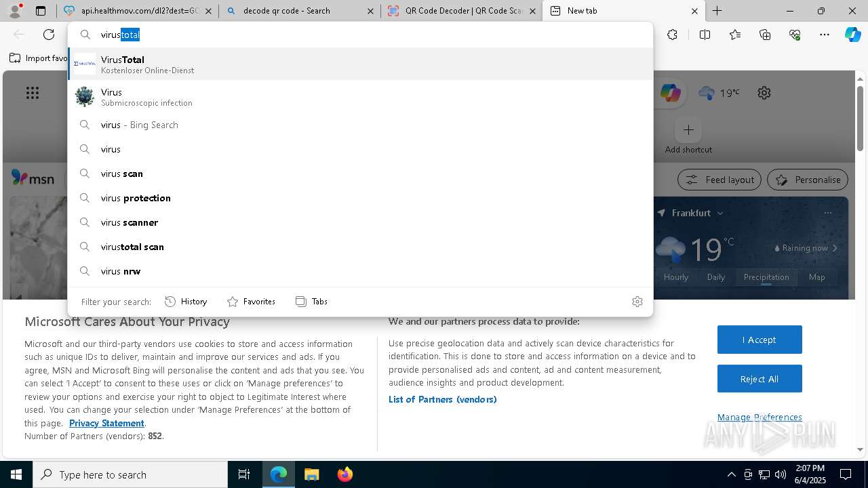The width and height of the screenshot is (868, 488).
Task: Click the Add shortcut plus tile
Action: 688,129
